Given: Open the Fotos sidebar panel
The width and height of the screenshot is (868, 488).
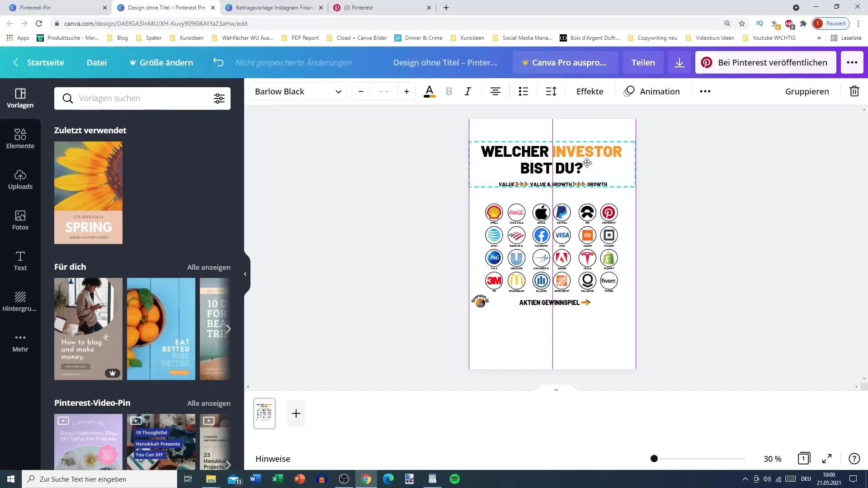Looking at the screenshot, I should [x=20, y=220].
